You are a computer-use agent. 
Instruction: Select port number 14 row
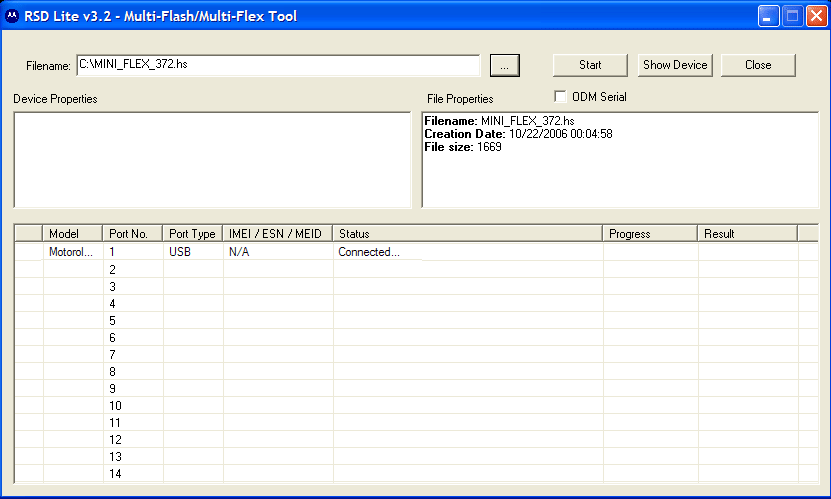(416, 473)
